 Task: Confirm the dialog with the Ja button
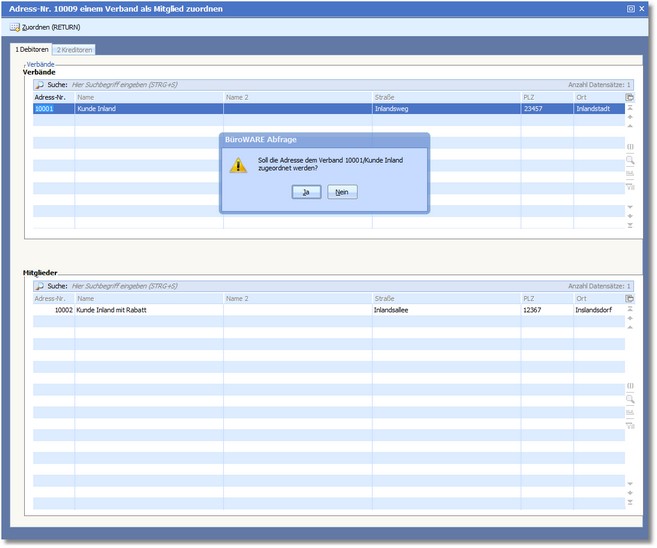[x=305, y=192]
